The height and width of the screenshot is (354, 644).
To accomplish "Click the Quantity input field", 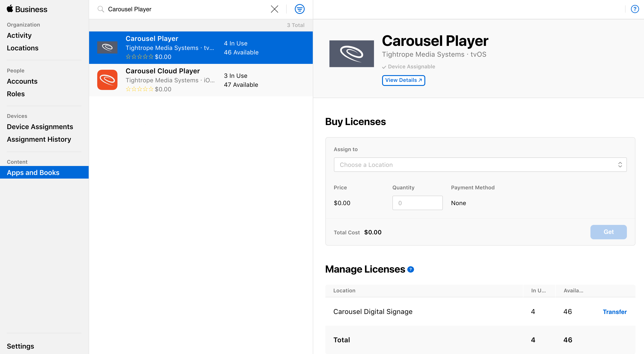I will point(417,203).
